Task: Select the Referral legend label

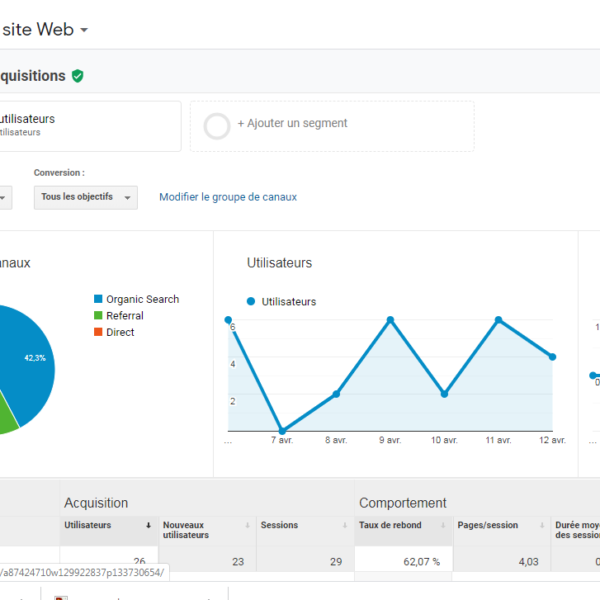Action: [x=125, y=316]
